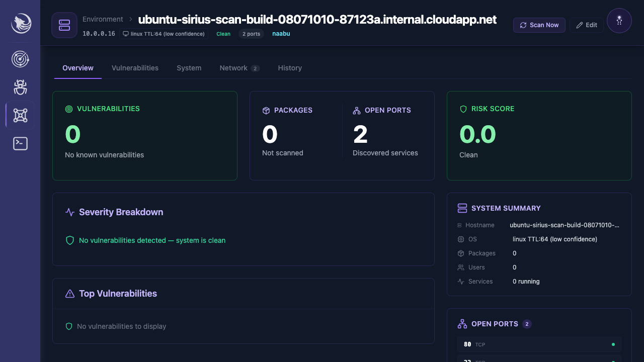
Task: Select the port 80 TCP row
Action: point(539,344)
